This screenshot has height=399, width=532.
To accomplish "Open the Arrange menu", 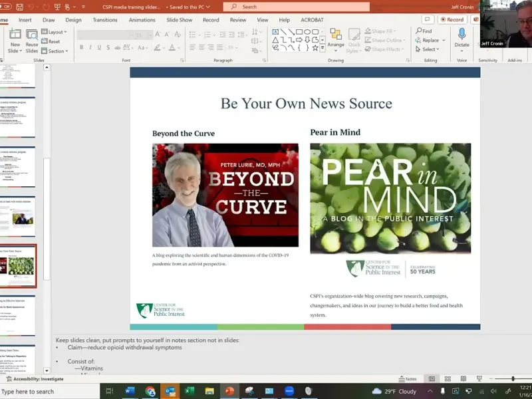I will pos(336,40).
